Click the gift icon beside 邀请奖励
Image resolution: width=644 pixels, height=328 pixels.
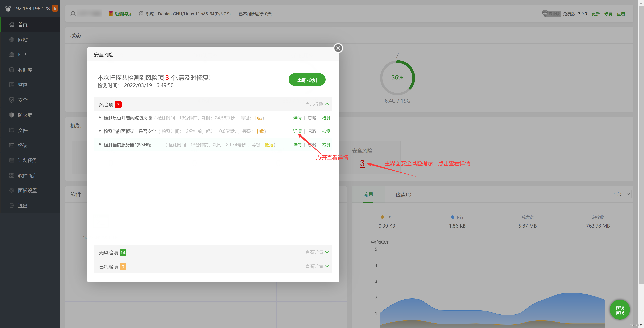pyautogui.click(x=111, y=14)
